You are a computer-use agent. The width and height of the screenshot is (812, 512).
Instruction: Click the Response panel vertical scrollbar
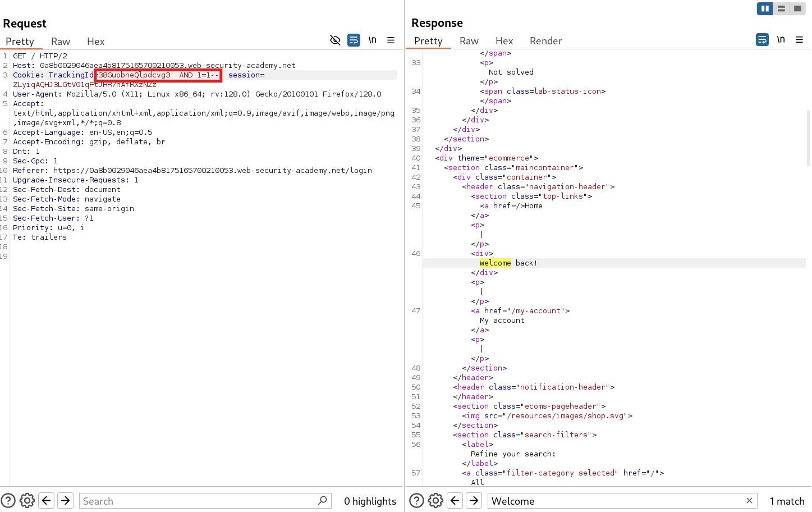point(808,138)
